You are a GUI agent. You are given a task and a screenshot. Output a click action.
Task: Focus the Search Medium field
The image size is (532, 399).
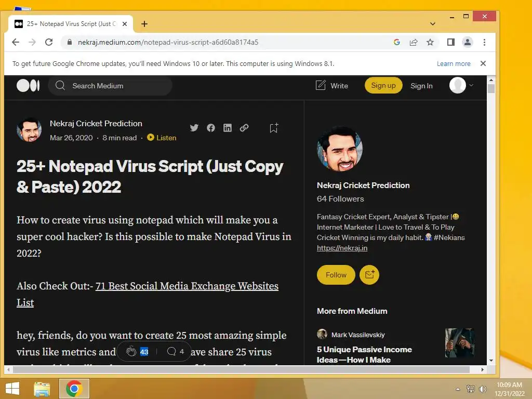point(110,86)
